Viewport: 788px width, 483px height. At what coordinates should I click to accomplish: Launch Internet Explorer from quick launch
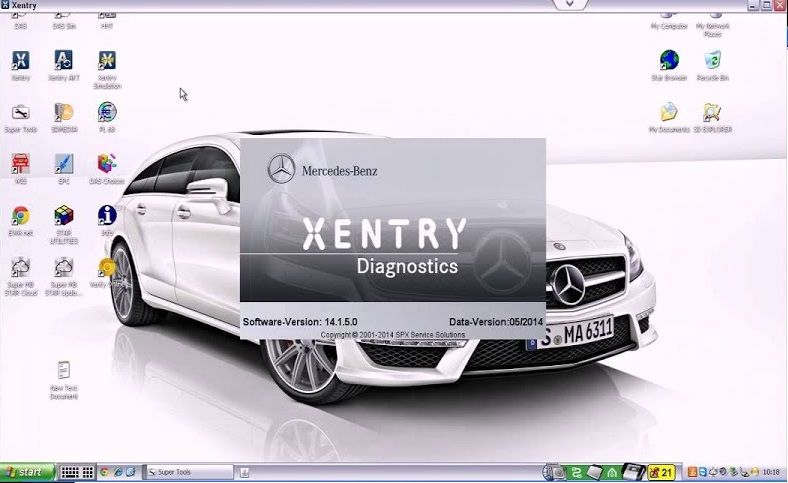click(118, 472)
